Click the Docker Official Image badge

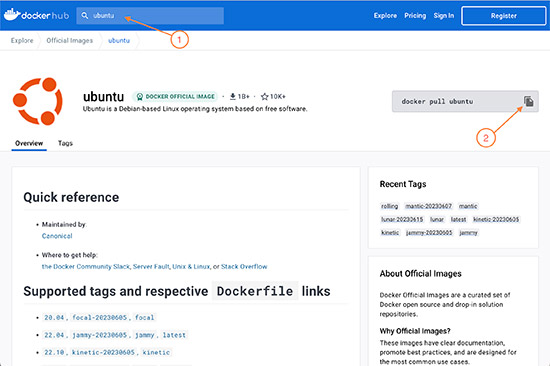(175, 97)
